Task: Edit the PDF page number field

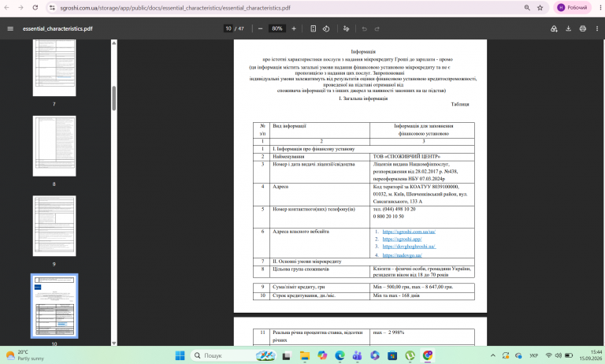Action: 228,28
